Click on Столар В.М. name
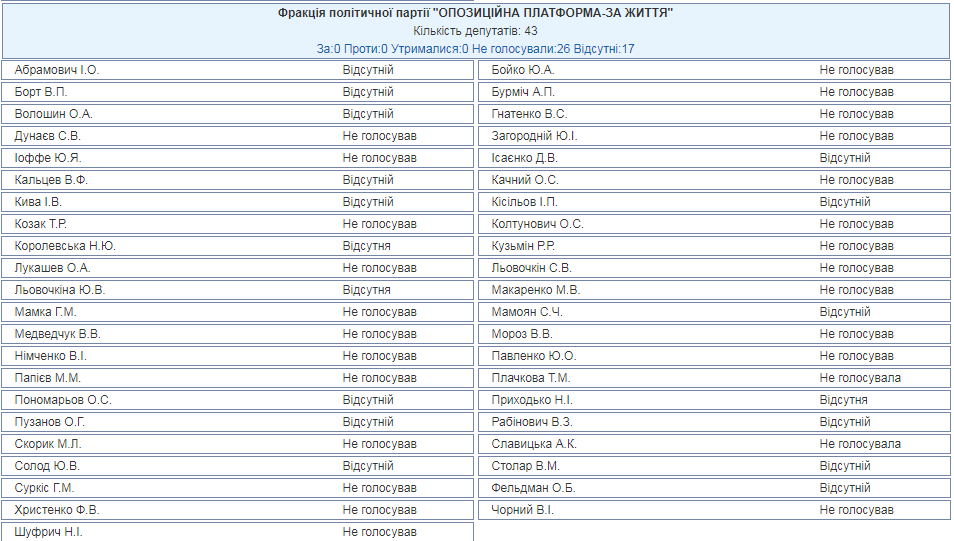 (x=526, y=466)
